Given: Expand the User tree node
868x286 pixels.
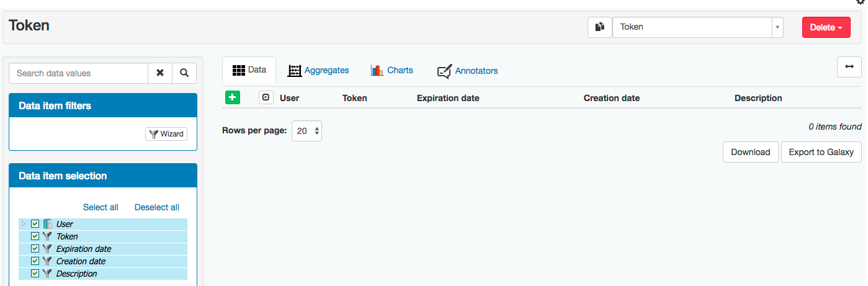Looking at the screenshot, I should [24, 224].
